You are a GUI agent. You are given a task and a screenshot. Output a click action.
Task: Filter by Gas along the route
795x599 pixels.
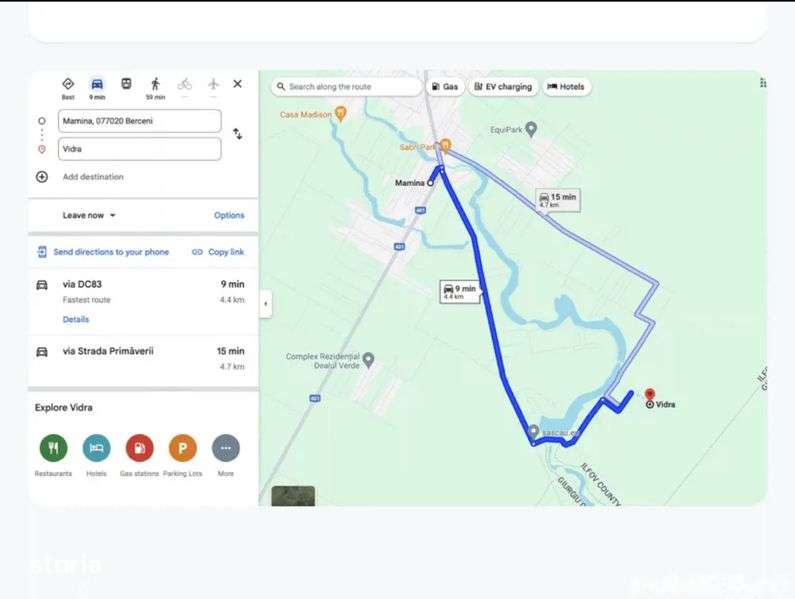click(445, 87)
